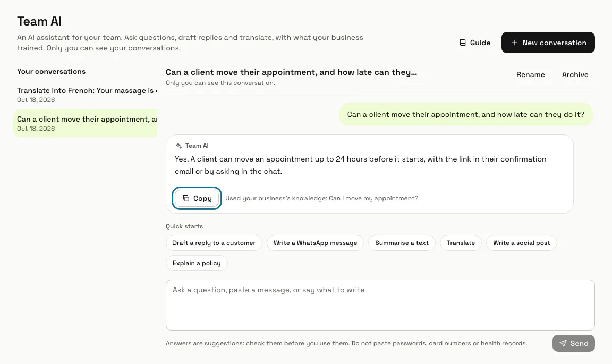Rename the current conversation
The width and height of the screenshot is (612, 364).
pyautogui.click(x=530, y=74)
